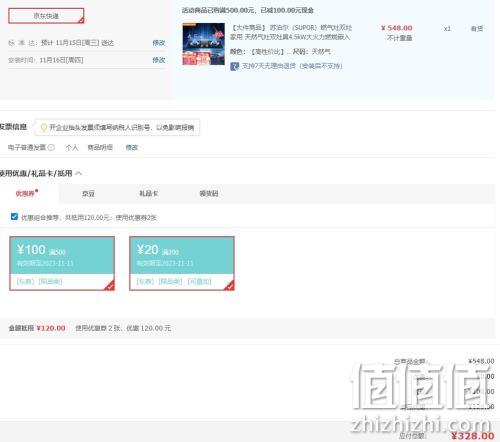Uncheck the recommended coupon combination checkbox

pyautogui.click(x=14, y=217)
